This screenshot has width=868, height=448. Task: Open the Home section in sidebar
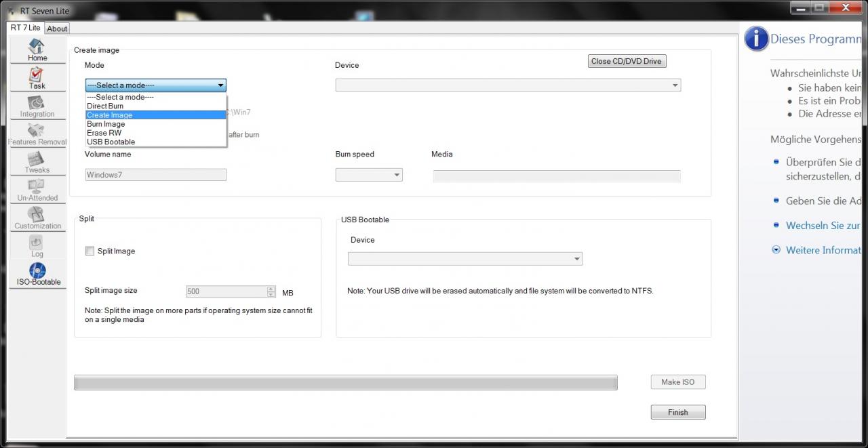[37, 50]
